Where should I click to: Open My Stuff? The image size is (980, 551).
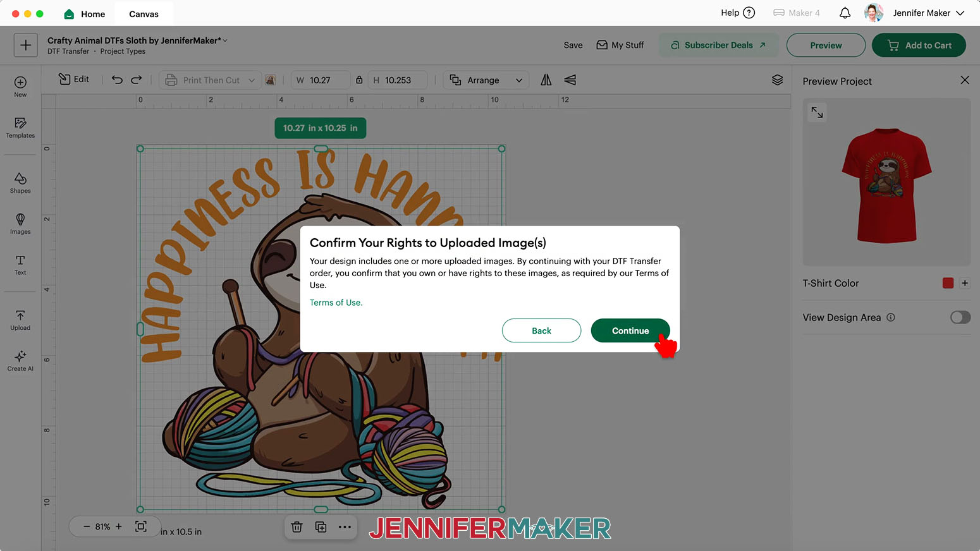(x=620, y=45)
